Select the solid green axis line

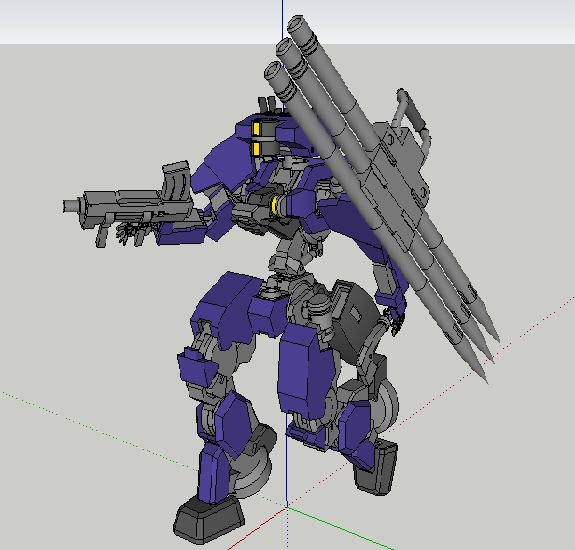pyautogui.click(x=340, y=528)
